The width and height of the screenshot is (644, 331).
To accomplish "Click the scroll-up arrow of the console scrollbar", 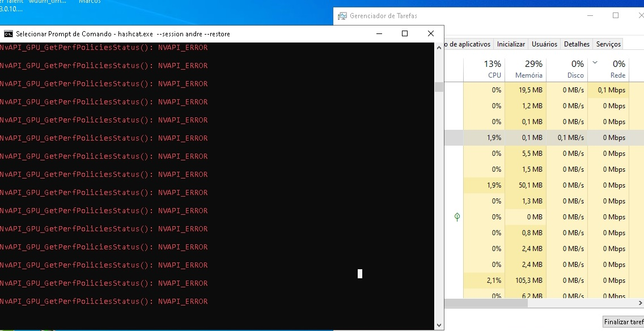I will 438,47.
